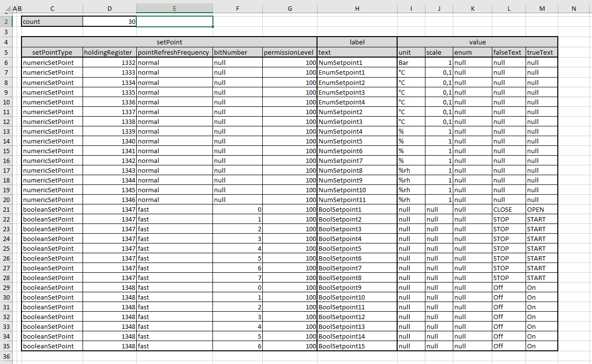Click the count value cell containing 30
Viewport: 592px width, 364px height.
tap(109, 21)
